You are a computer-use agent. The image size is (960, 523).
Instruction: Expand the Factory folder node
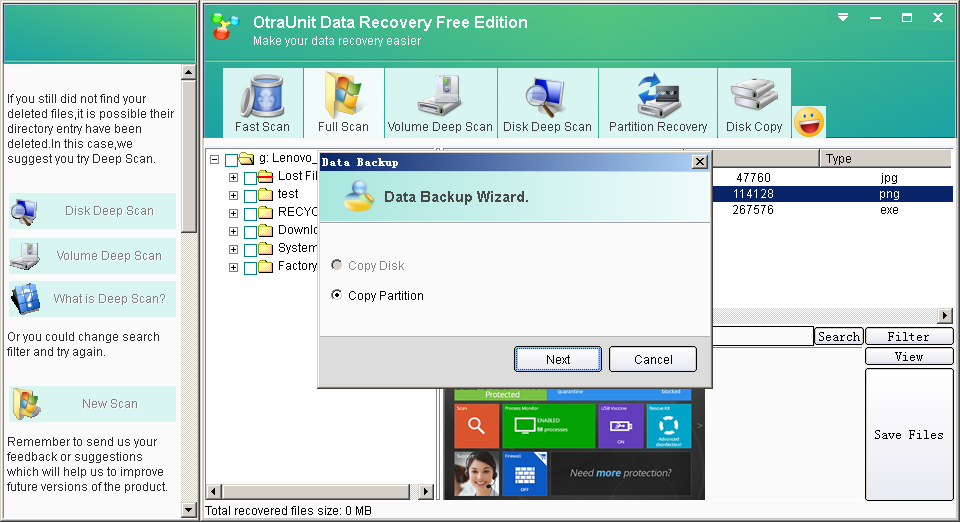[233, 268]
